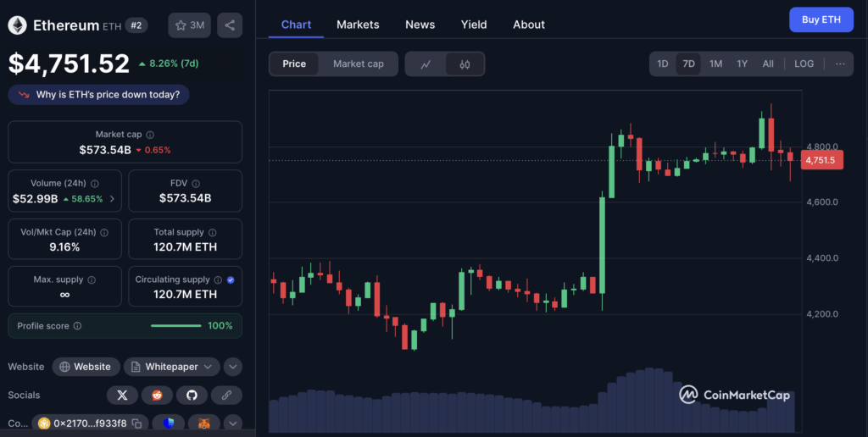Open the News tab
This screenshot has width=868, height=437.
(x=420, y=25)
